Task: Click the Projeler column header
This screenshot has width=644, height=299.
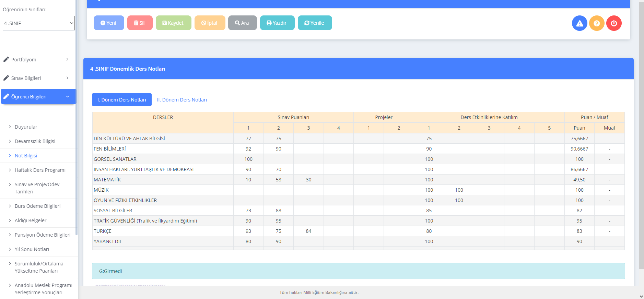Action: coord(384,117)
